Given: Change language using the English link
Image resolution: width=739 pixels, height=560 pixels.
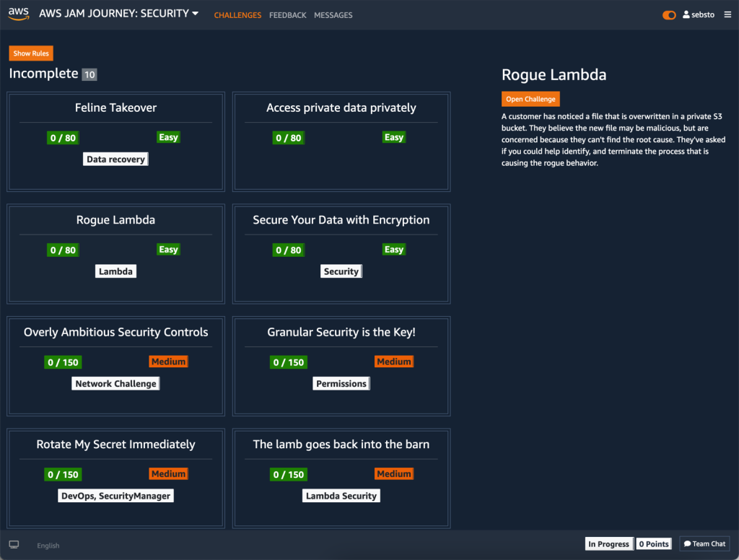Looking at the screenshot, I should pos(48,546).
